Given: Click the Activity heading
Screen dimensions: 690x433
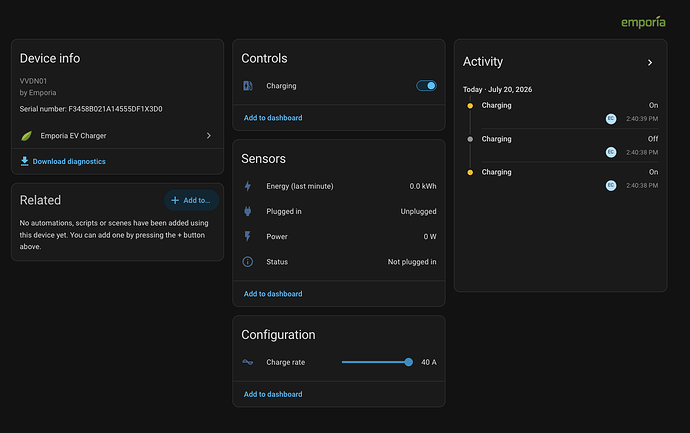Looking at the screenshot, I should click(x=483, y=62).
